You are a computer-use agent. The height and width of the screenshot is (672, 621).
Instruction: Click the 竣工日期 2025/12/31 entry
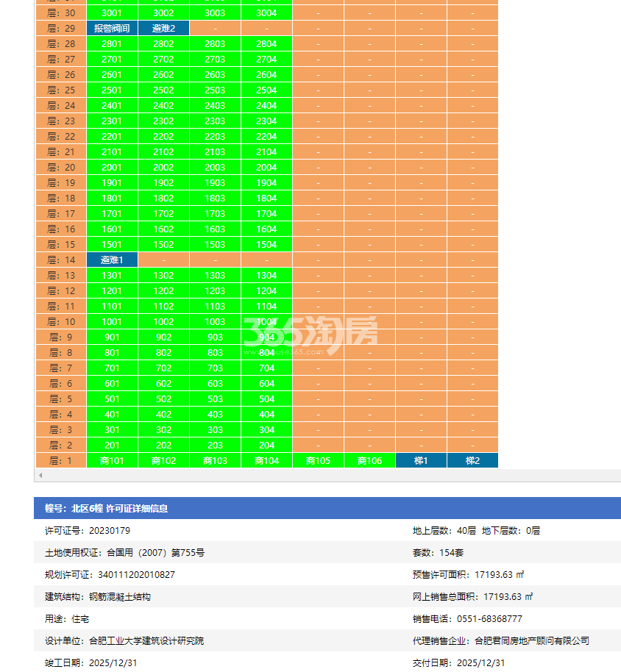[91, 663]
